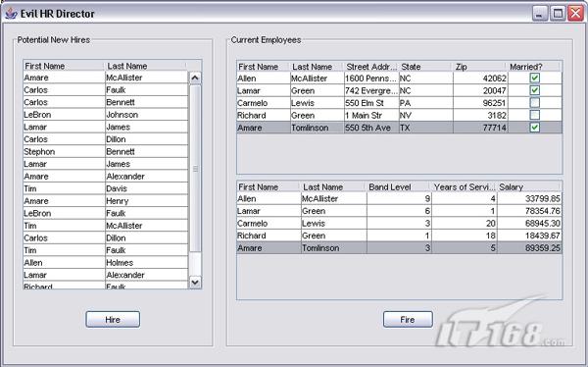Click the scroll up arrow in Potential New Hires
This screenshot has width=588, height=367.
click(195, 78)
